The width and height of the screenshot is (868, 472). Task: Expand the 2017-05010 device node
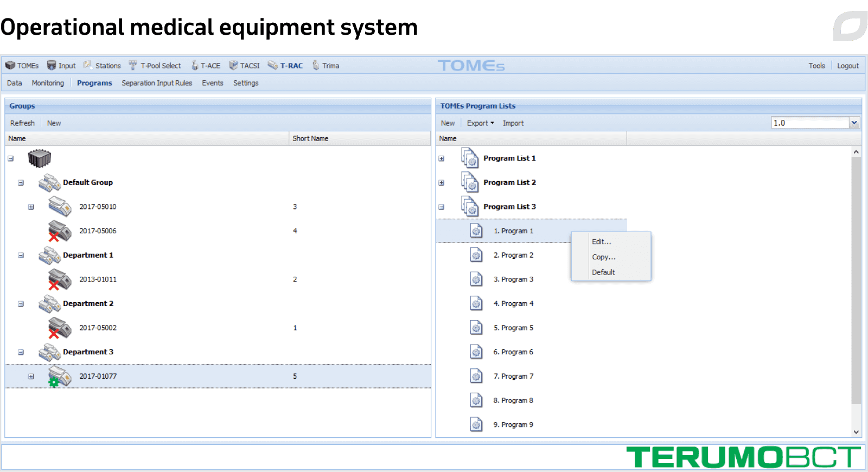tap(31, 207)
